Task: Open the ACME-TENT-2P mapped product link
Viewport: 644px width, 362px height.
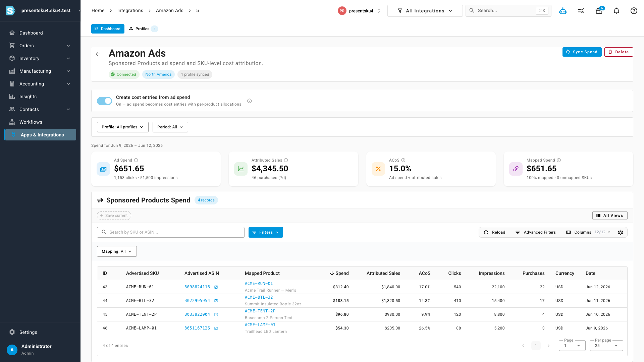Action: (260, 311)
